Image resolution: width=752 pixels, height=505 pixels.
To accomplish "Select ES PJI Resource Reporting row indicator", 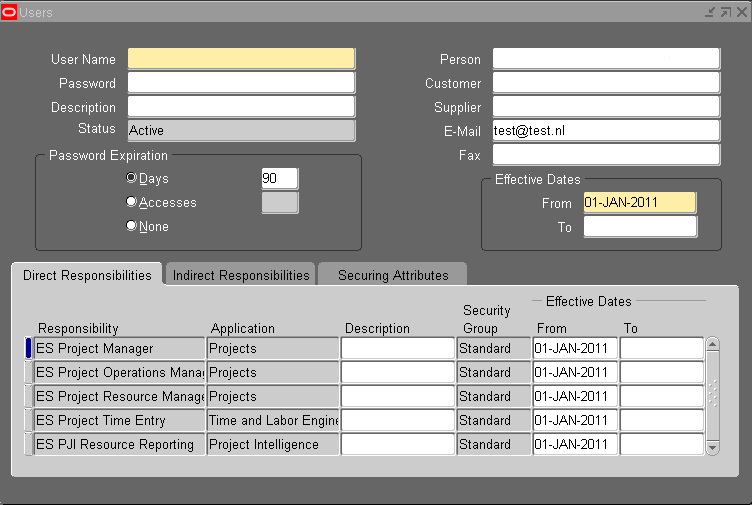I will coord(29,444).
